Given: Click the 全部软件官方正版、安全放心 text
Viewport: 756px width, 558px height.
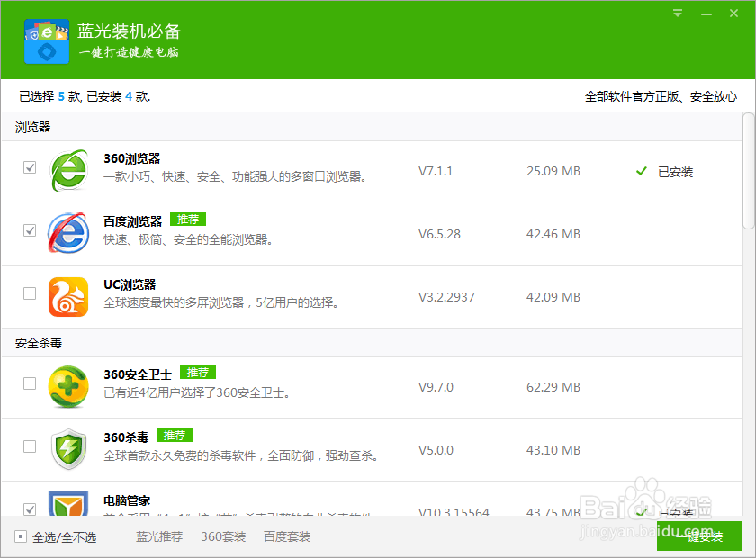Looking at the screenshot, I should (661, 97).
